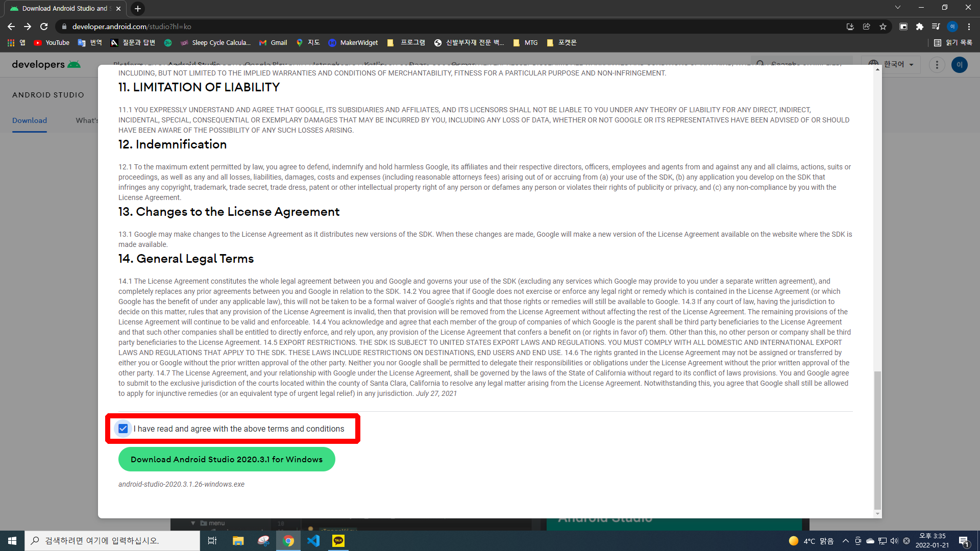Reload the current page
Viewport: 980px width, 551px height.
44,27
